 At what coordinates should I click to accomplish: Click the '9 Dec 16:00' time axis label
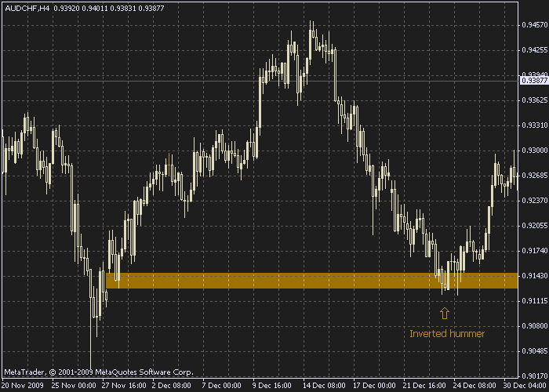[272, 386]
